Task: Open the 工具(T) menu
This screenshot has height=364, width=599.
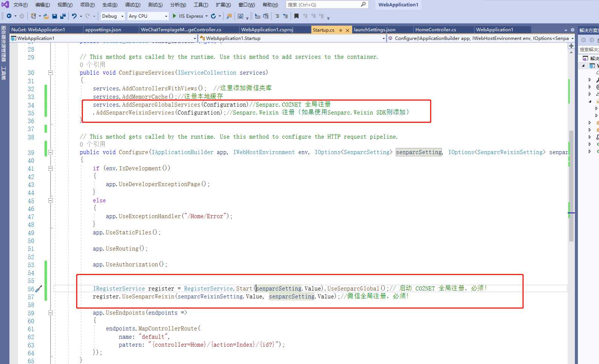Action: [201, 5]
